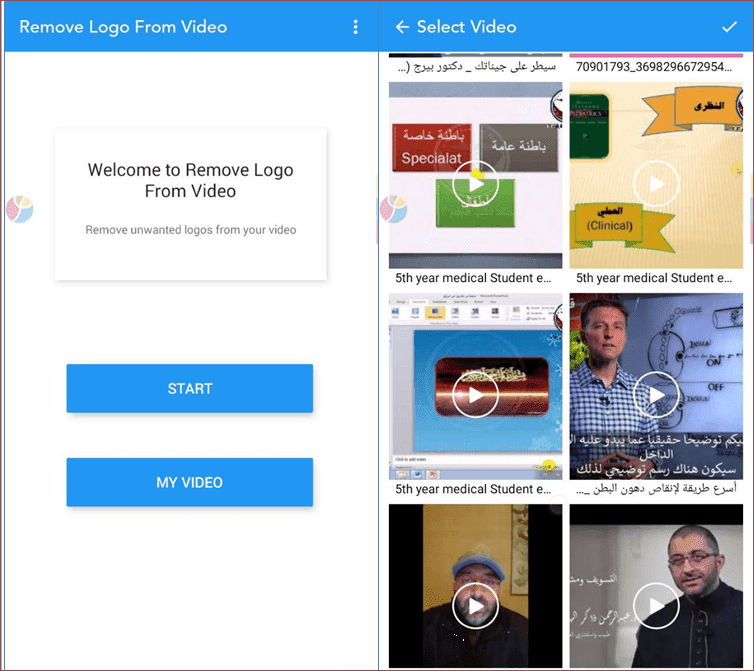
Task: Open the three-dot overflow menu
Action: (x=355, y=27)
